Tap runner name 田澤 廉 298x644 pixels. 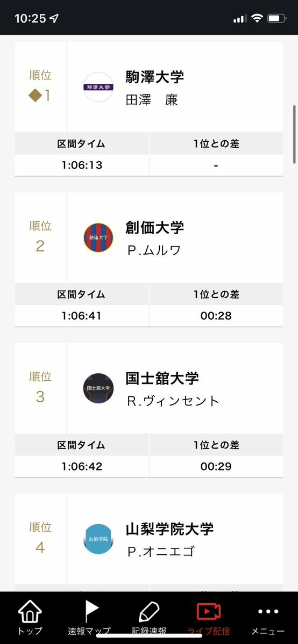coord(152,100)
